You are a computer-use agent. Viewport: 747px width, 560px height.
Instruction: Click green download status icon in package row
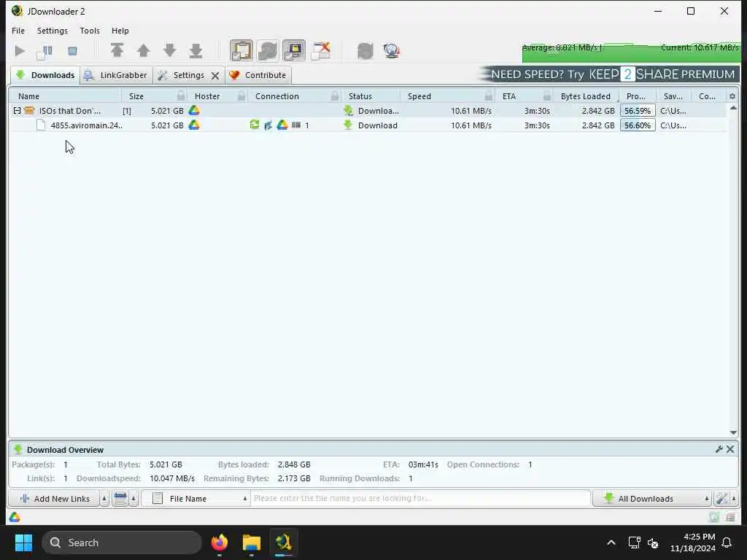348,111
